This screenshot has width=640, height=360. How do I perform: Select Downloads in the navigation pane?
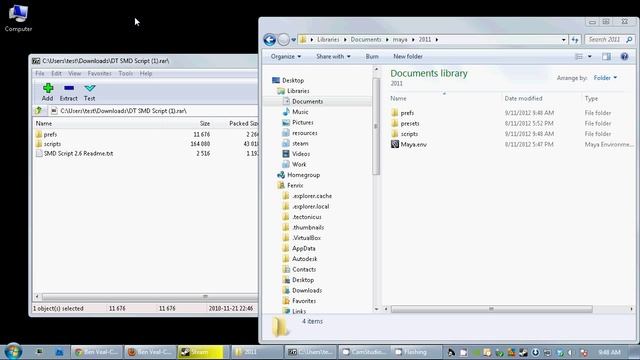(x=307, y=290)
